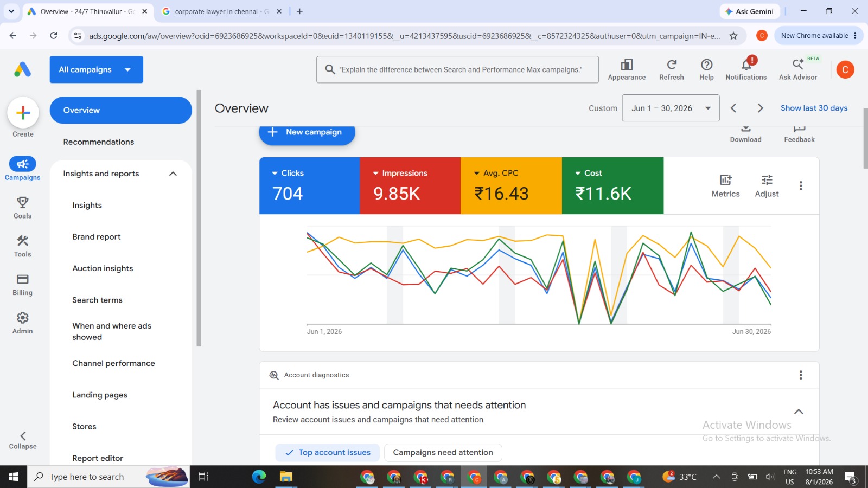Go to Campaigns in left rail

23,169
